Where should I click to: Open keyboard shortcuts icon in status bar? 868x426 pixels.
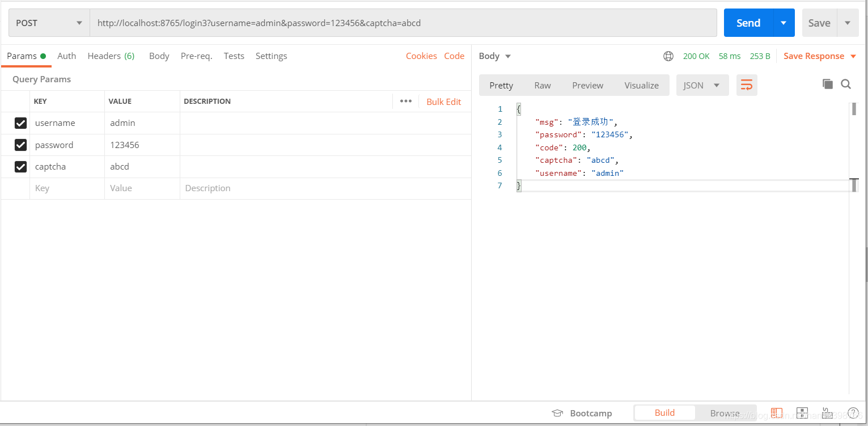coord(827,413)
